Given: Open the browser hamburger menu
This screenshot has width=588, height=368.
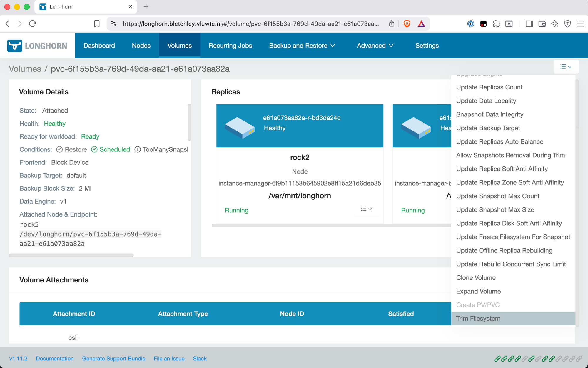Looking at the screenshot, I should coord(580,24).
